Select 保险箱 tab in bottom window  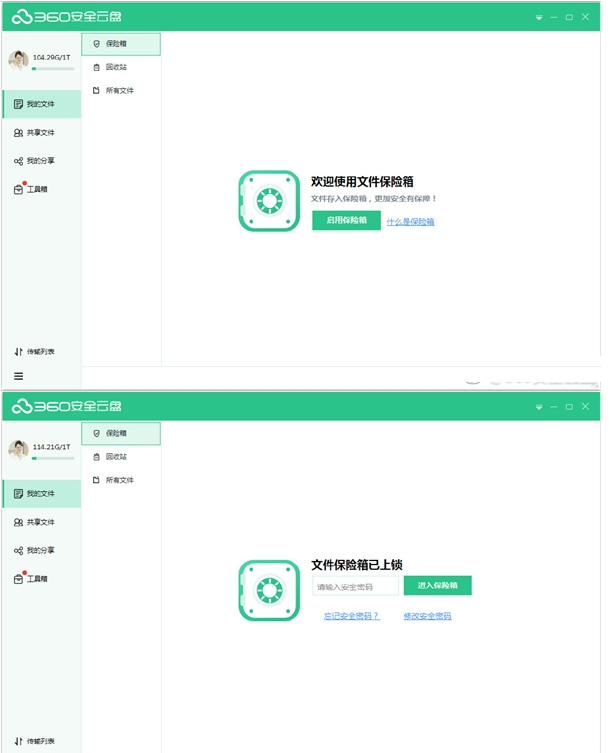click(x=121, y=433)
